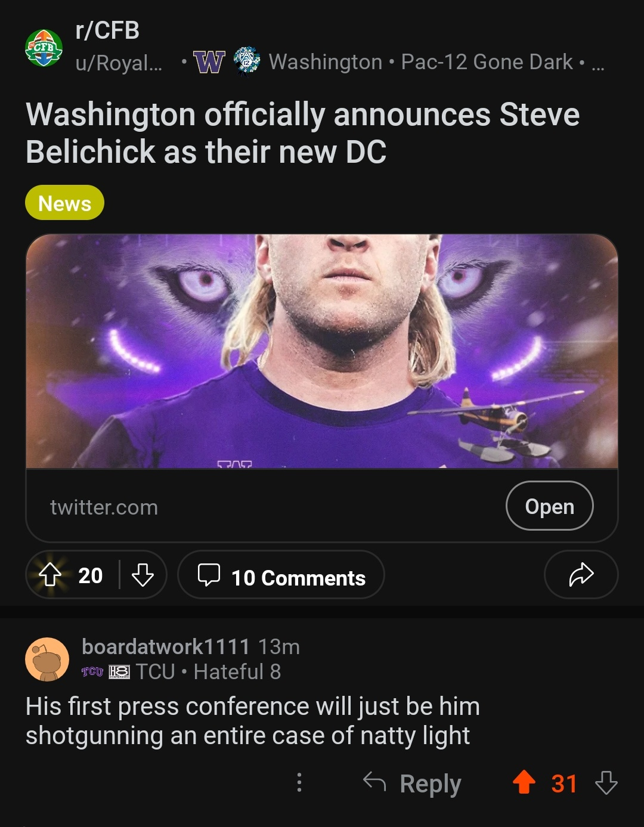The width and height of the screenshot is (644, 827).
Task: Open the share icon on the post
Action: point(580,575)
